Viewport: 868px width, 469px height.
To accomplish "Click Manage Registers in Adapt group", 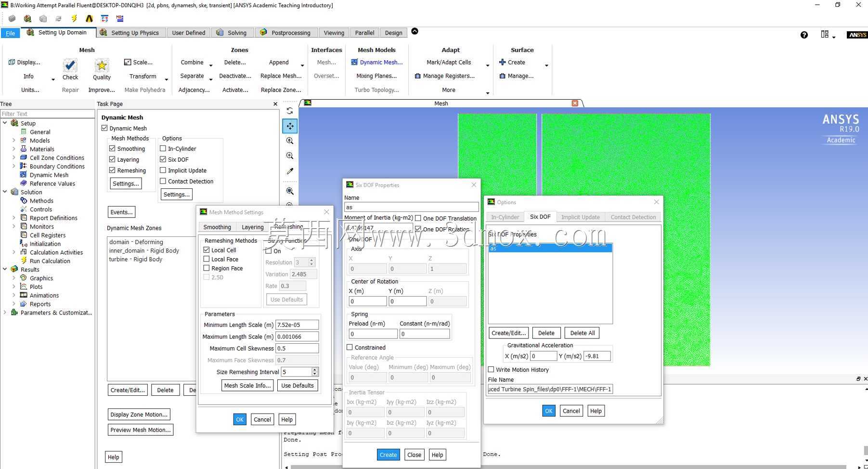I will (444, 76).
